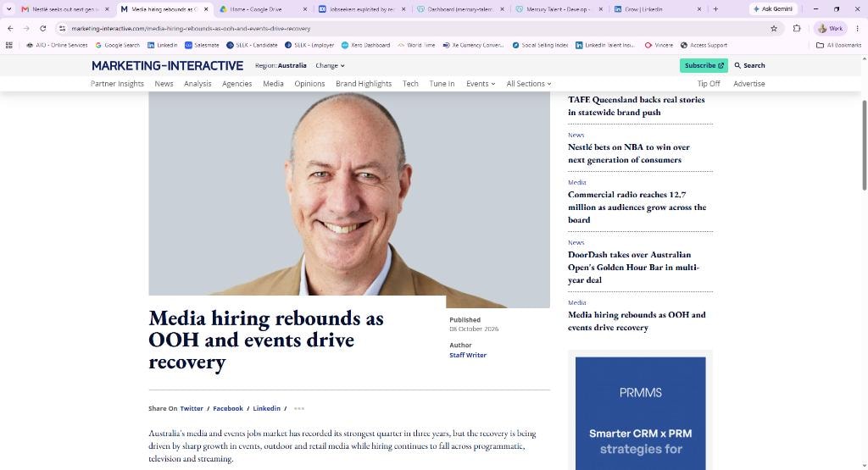Close the Gmail Nestlé tab
This screenshot has width=868, height=470.
pos(108,9)
